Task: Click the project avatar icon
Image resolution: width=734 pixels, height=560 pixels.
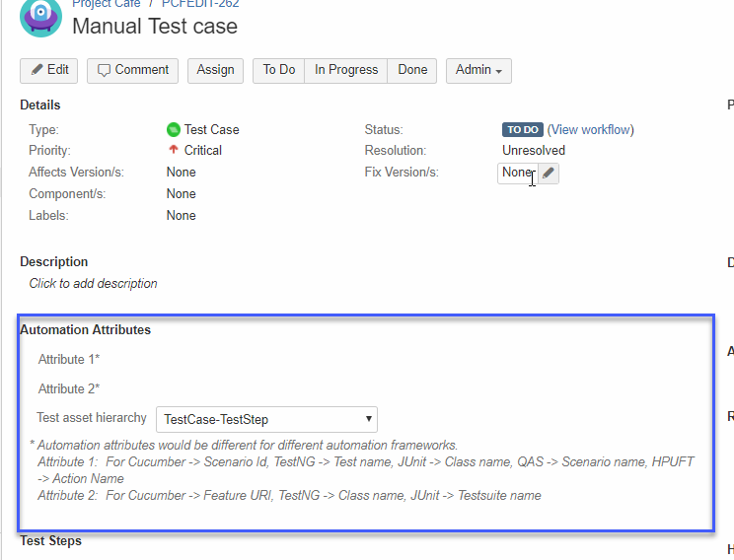Action: (40, 18)
